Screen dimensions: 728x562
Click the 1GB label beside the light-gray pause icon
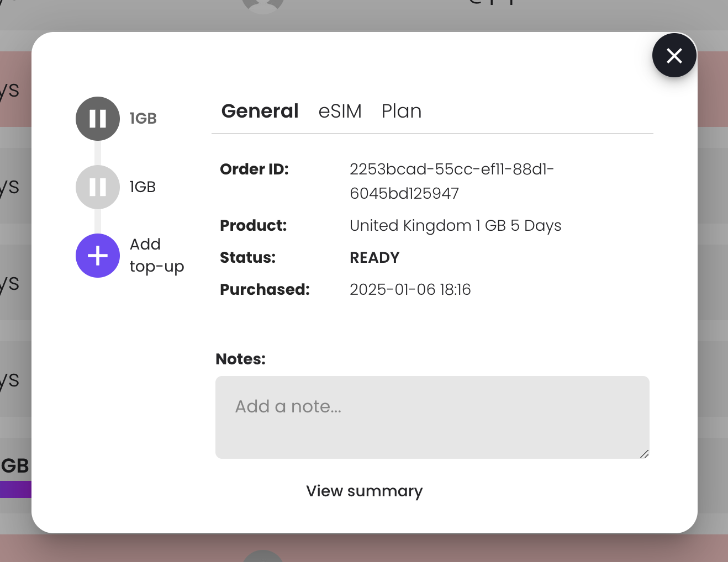(x=143, y=187)
